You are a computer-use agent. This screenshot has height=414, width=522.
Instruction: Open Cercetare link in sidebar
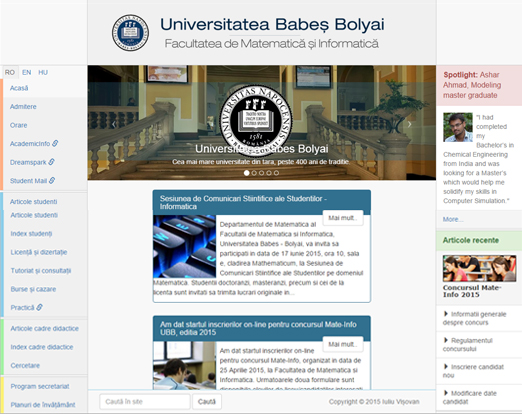click(x=25, y=366)
